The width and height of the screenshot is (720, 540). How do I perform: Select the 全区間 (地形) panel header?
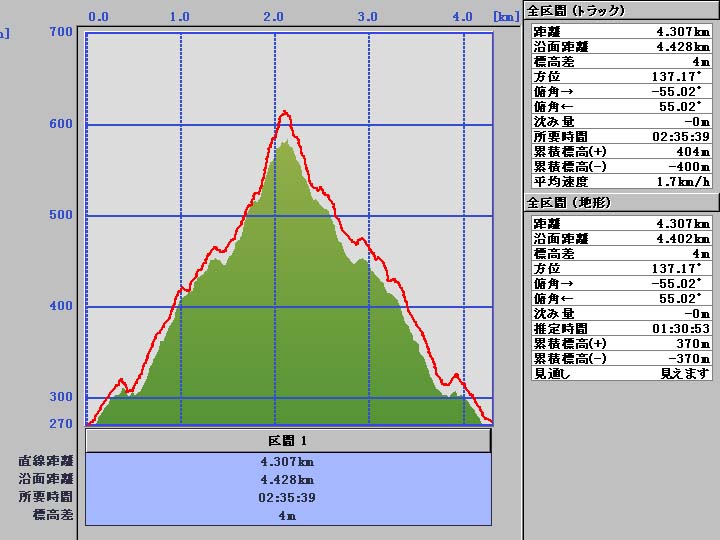coord(568,203)
